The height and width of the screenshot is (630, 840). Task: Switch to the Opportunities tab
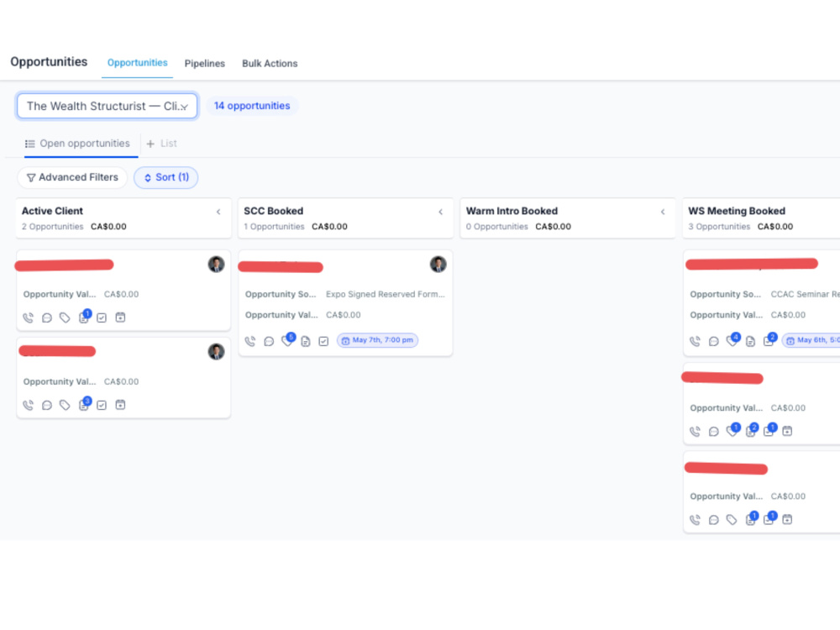pyautogui.click(x=137, y=63)
